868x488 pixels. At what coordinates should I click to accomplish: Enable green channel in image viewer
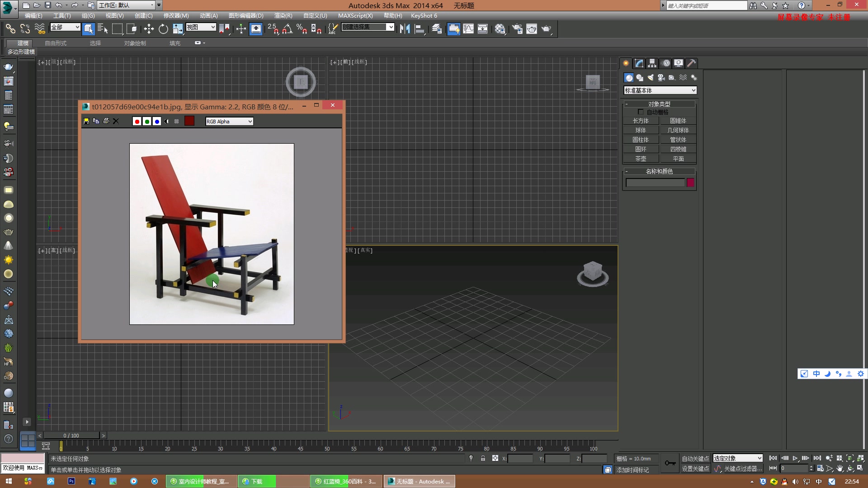point(147,122)
